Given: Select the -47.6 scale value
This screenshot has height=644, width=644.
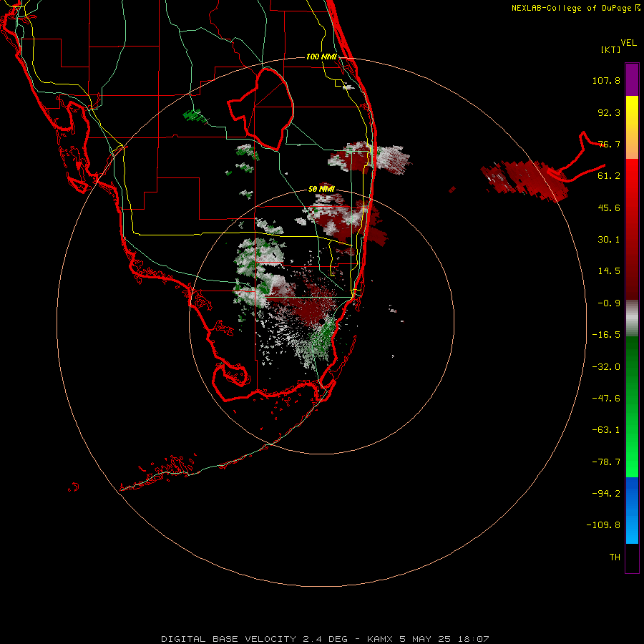Looking at the screenshot, I should (606, 399).
